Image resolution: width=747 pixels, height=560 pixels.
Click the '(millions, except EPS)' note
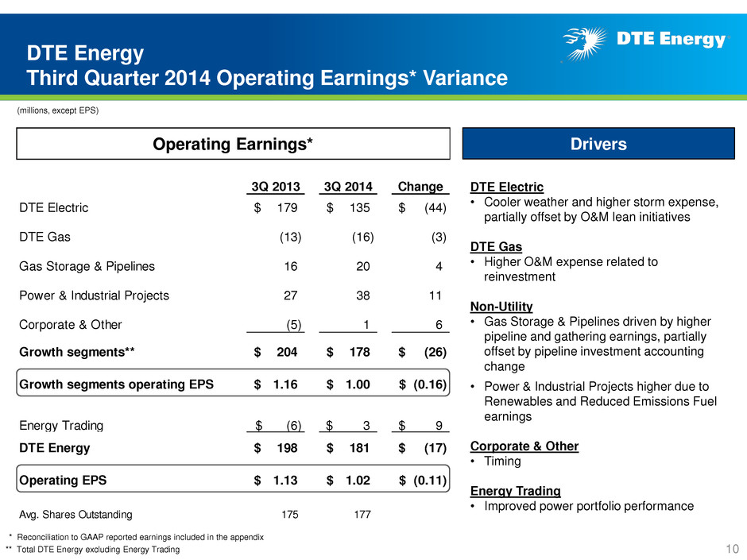(x=58, y=110)
